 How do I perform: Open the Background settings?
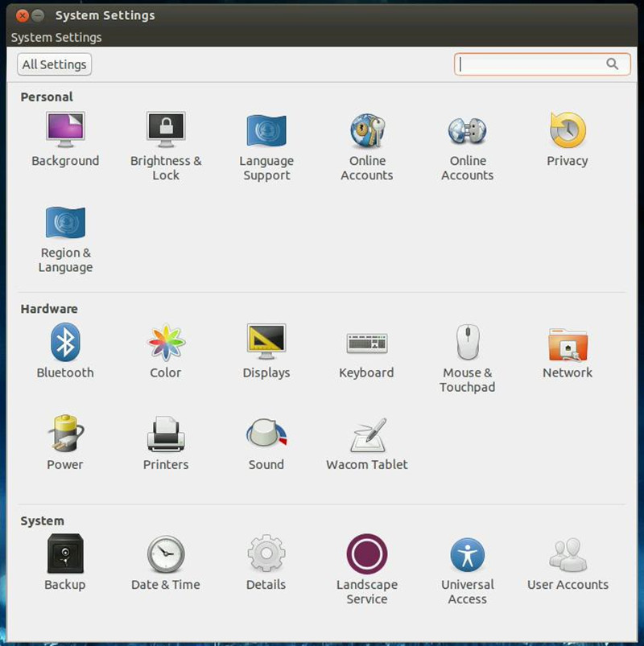[65, 139]
